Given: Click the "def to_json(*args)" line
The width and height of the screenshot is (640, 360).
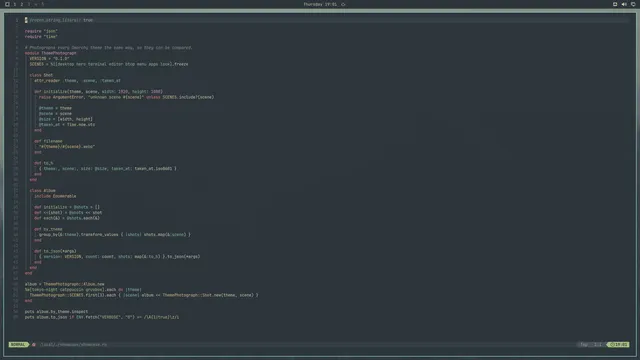Looking at the screenshot, I should (55, 251).
